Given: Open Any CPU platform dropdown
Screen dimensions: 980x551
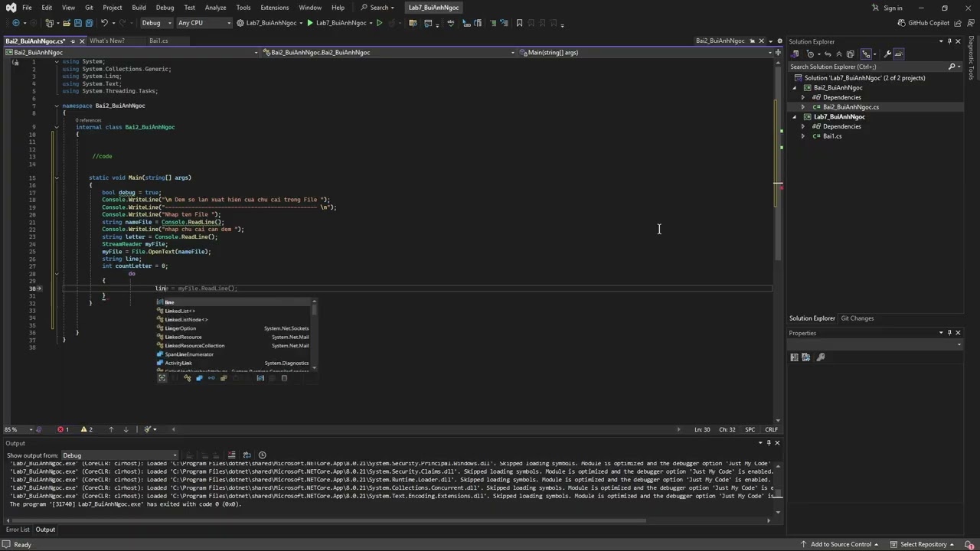Looking at the screenshot, I should [x=204, y=23].
